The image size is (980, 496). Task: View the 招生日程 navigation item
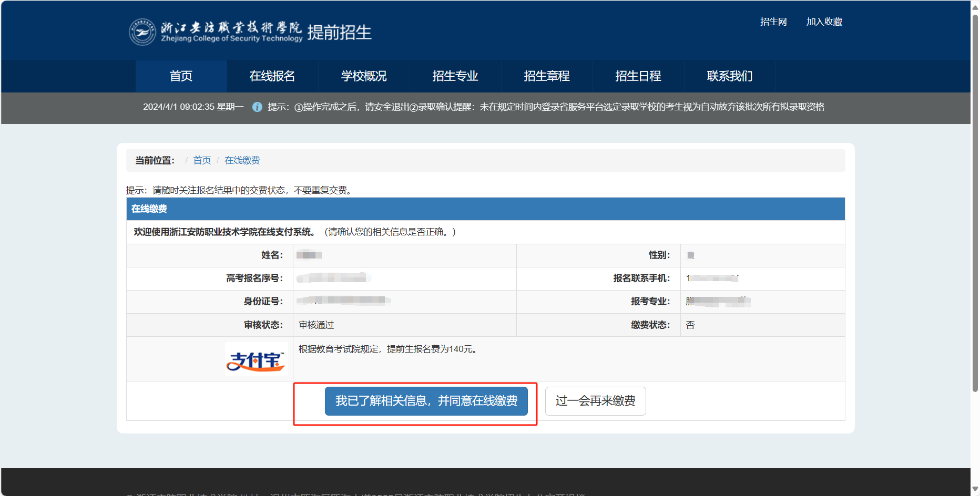click(x=638, y=76)
